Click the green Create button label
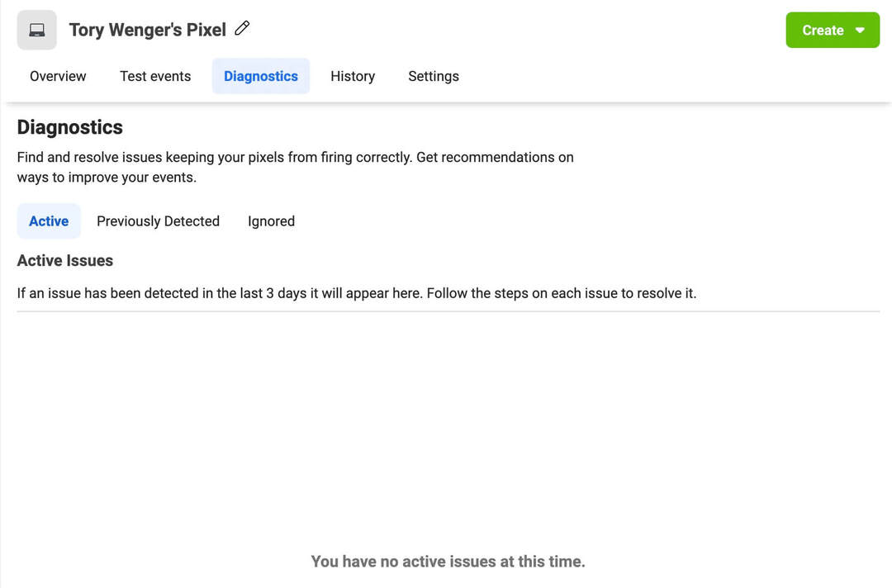 click(823, 30)
